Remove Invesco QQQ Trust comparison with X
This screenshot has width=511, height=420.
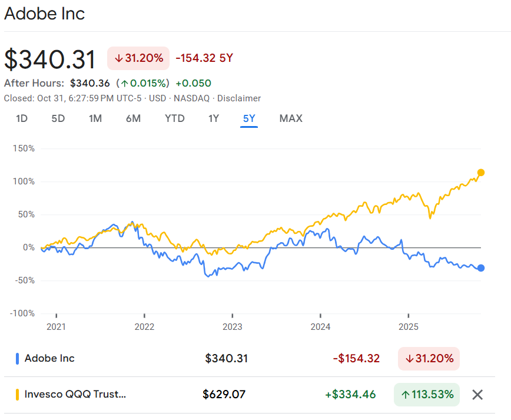pos(477,395)
